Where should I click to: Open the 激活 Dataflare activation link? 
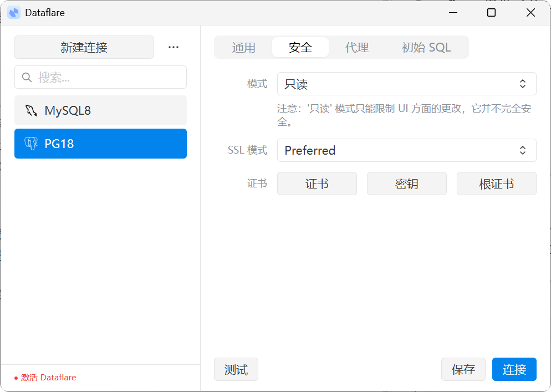(x=45, y=378)
